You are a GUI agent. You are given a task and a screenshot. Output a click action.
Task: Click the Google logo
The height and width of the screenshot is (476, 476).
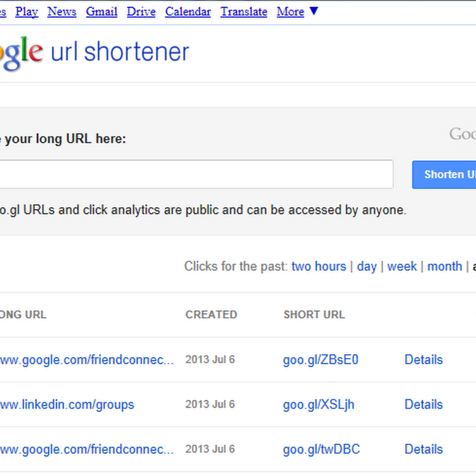[21, 52]
